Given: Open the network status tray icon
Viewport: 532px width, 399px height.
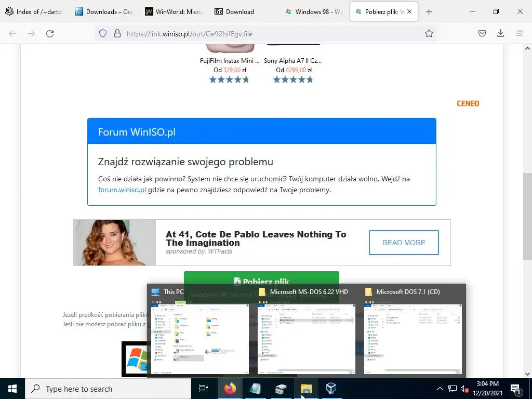Looking at the screenshot, I should 453,389.
